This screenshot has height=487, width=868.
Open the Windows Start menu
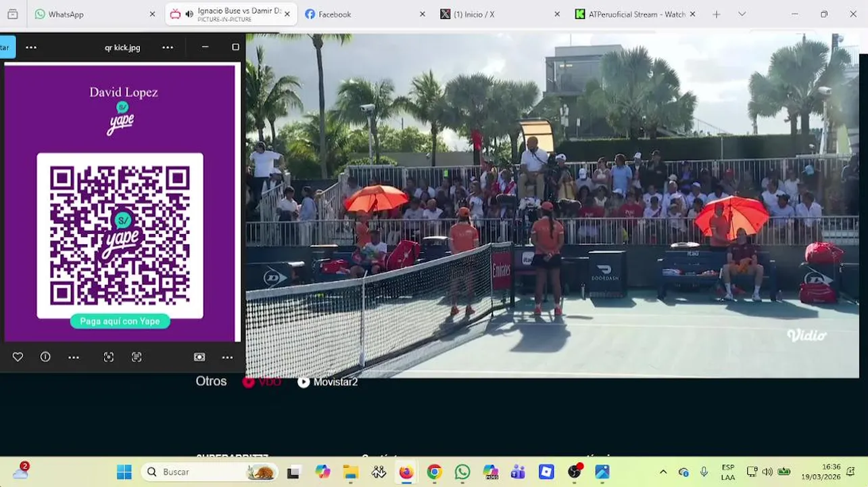[x=124, y=472]
